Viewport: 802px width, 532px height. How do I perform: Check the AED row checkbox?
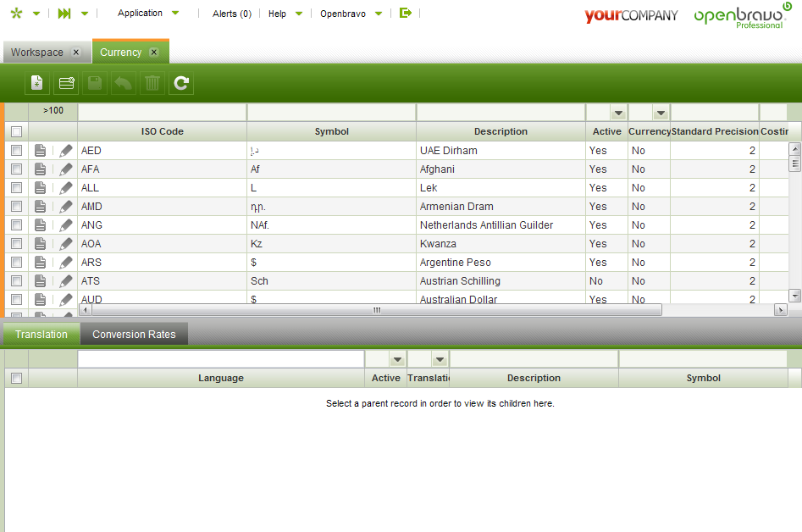tap(16, 151)
